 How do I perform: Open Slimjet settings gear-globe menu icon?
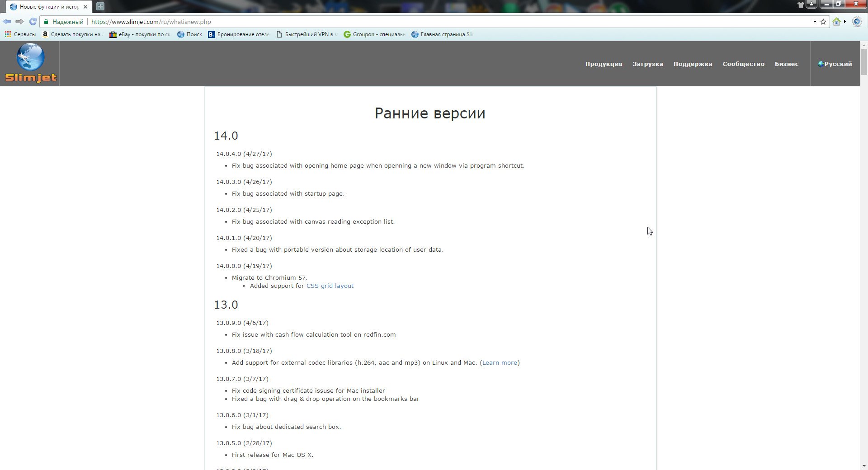(857, 22)
